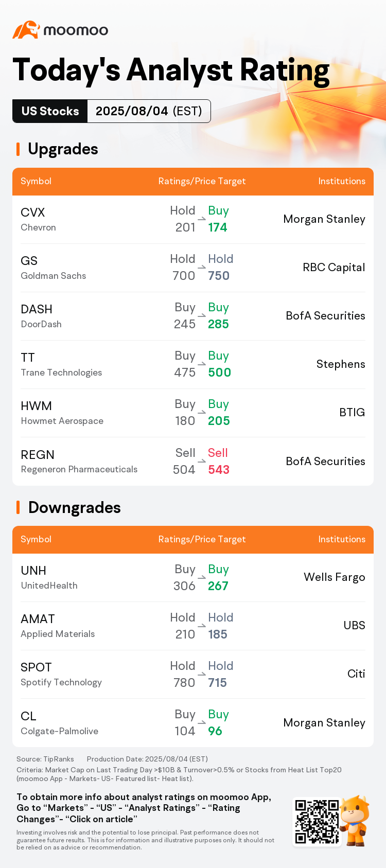The image size is (386, 868).
Task: Click the orange bar beside Downgrades heading
Action: coord(18,507)
